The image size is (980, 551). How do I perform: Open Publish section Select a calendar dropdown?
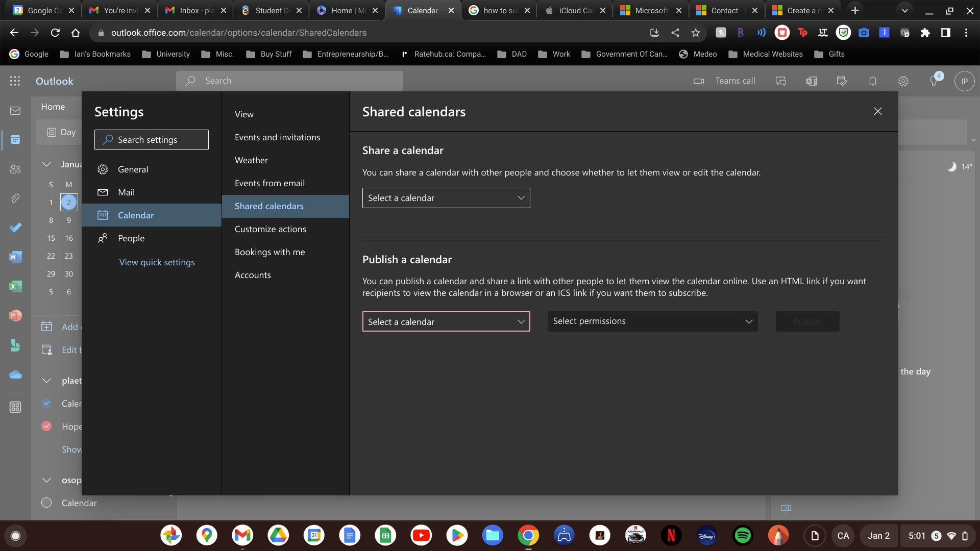tap(446, 322)
